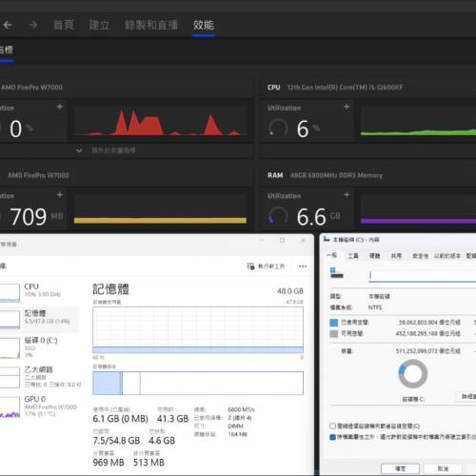Screen dimensions: 476x476
Task: Open the 以前的版本 tab in drive properties
Action: point(447,255)
